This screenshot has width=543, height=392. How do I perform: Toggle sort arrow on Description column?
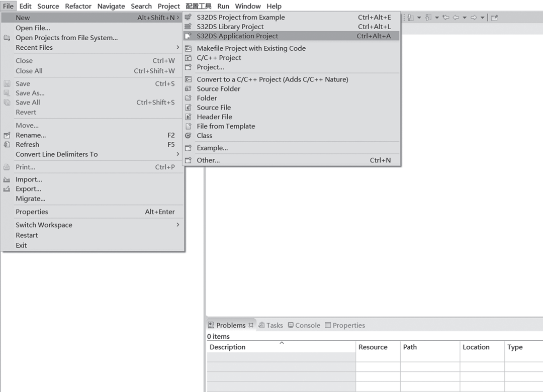(282, 343)
